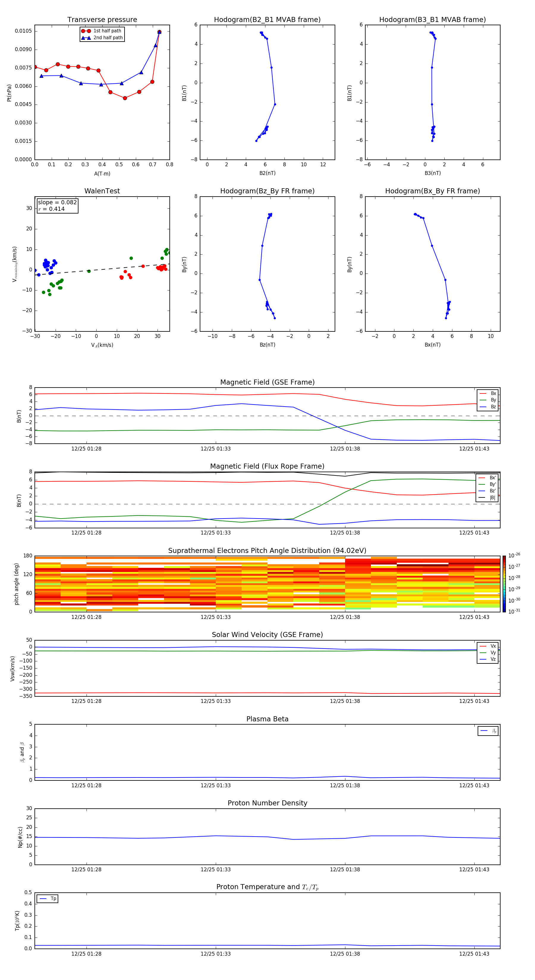Click the 'Proton Number Density' title
535x980 pixels.
point(267,803)
